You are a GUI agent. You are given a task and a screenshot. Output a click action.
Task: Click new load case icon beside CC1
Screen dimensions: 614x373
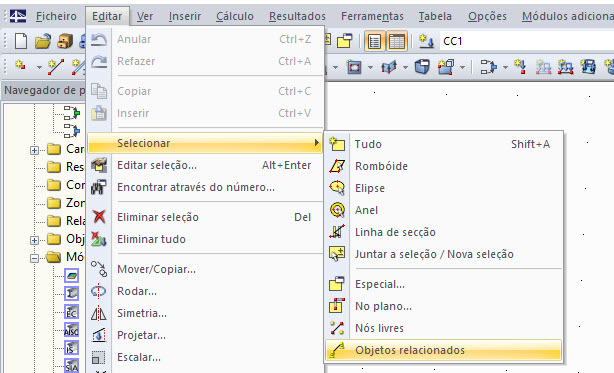[426, 41]
